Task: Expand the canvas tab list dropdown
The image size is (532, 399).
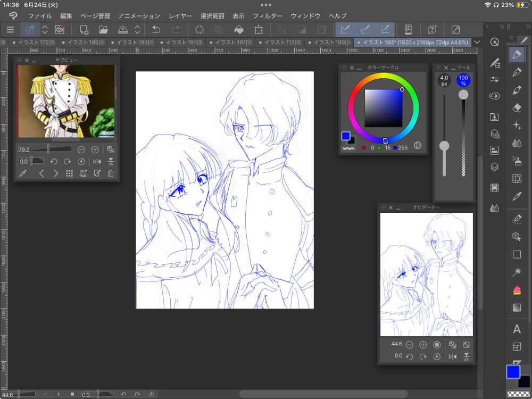Action: point(477,42)
